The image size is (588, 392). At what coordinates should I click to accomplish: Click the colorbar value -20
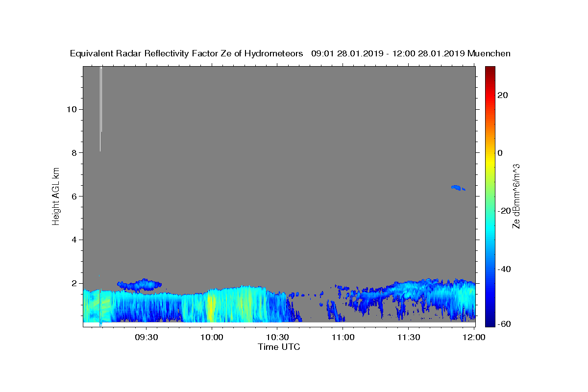coord(504,211)
